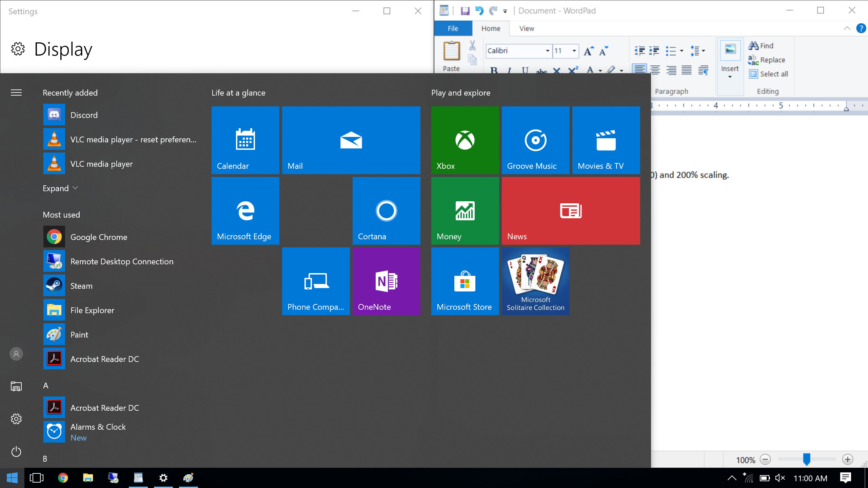Open the Discord app from Recently added
The width and height of the screenshot is (868, 488).
tap(84, 115)
